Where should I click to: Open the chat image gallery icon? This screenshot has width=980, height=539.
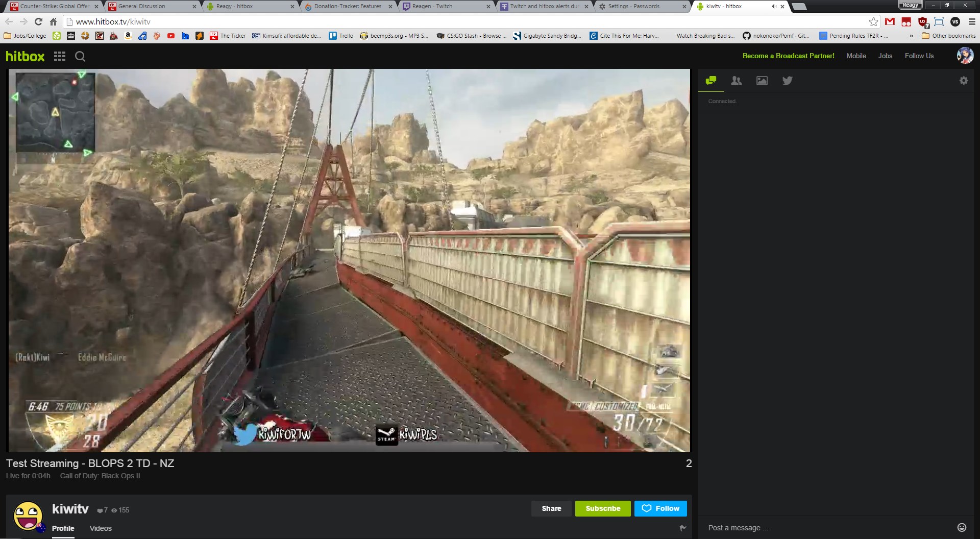pyautogui.click(x=762, y=81)
